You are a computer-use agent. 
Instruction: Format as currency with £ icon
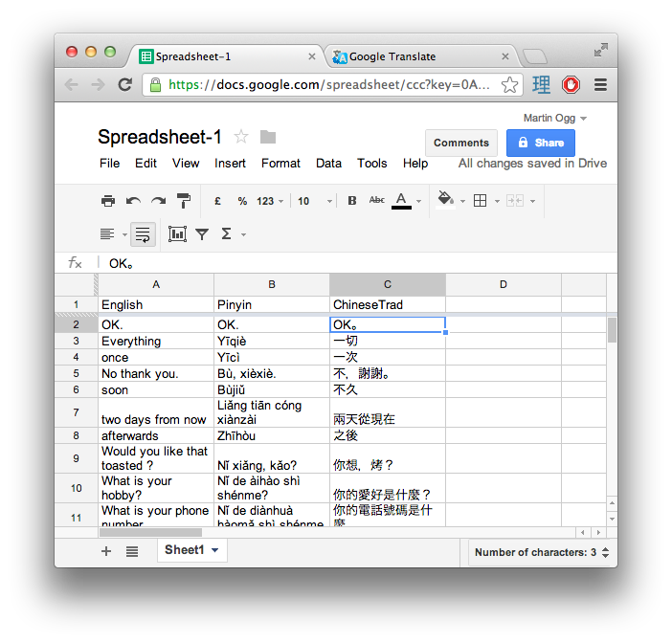217,201
